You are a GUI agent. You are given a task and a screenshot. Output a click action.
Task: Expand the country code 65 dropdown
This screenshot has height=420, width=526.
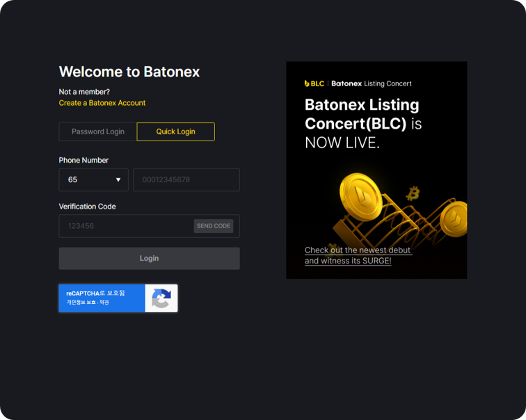[x=94, y=179]
